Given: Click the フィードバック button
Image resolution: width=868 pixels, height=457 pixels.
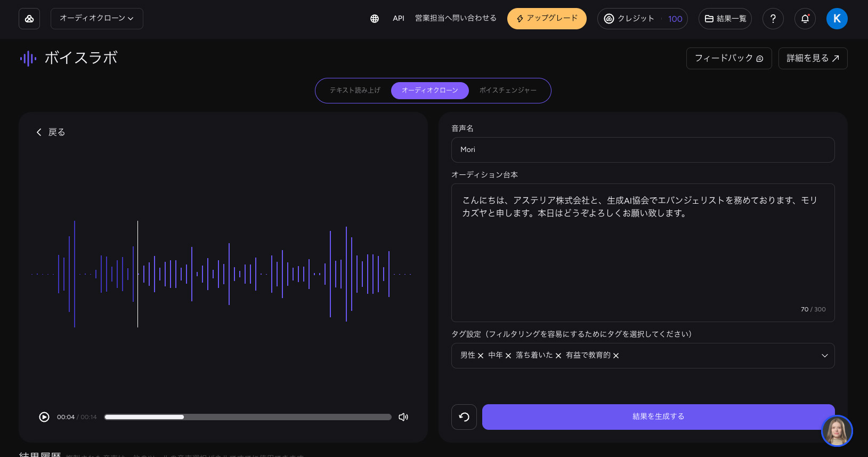Looking at the screenshot, I should [729, 59].
